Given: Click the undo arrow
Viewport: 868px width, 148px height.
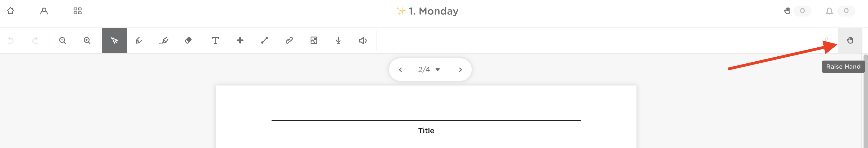Looking at the screenshot, I should (x=11, y=41).
